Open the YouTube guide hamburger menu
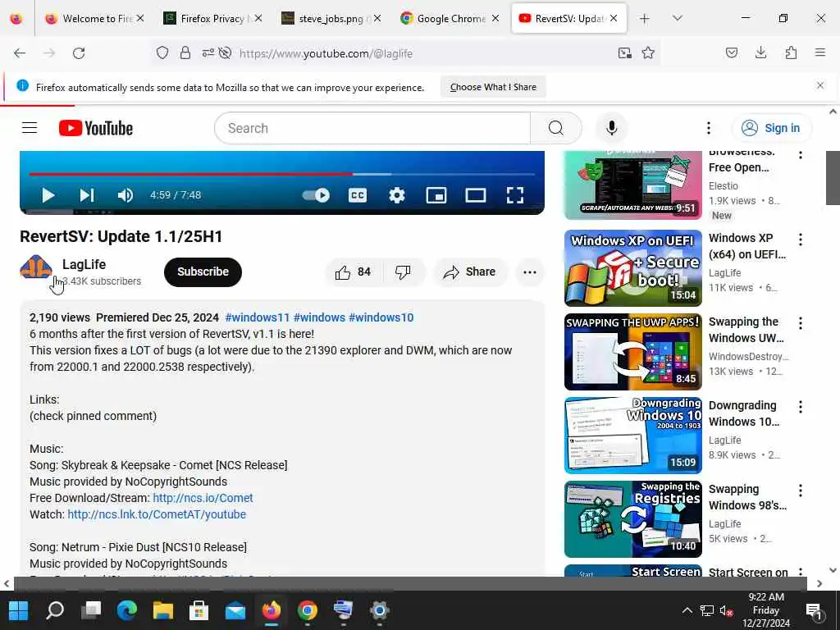 pyautogui.click(x=30, y=128)
